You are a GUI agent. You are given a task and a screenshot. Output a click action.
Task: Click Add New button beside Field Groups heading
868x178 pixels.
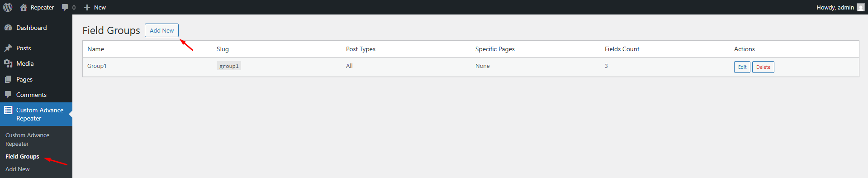click(x=161, y=30)
